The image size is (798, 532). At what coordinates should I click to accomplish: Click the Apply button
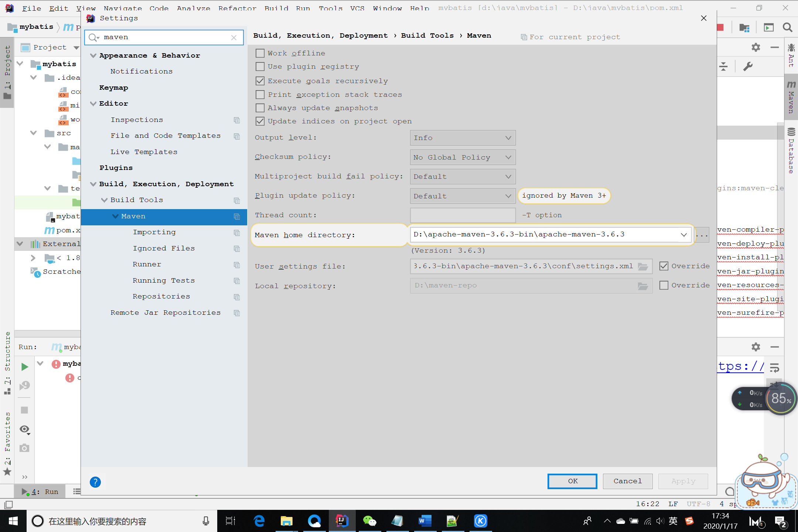point(683,481)
